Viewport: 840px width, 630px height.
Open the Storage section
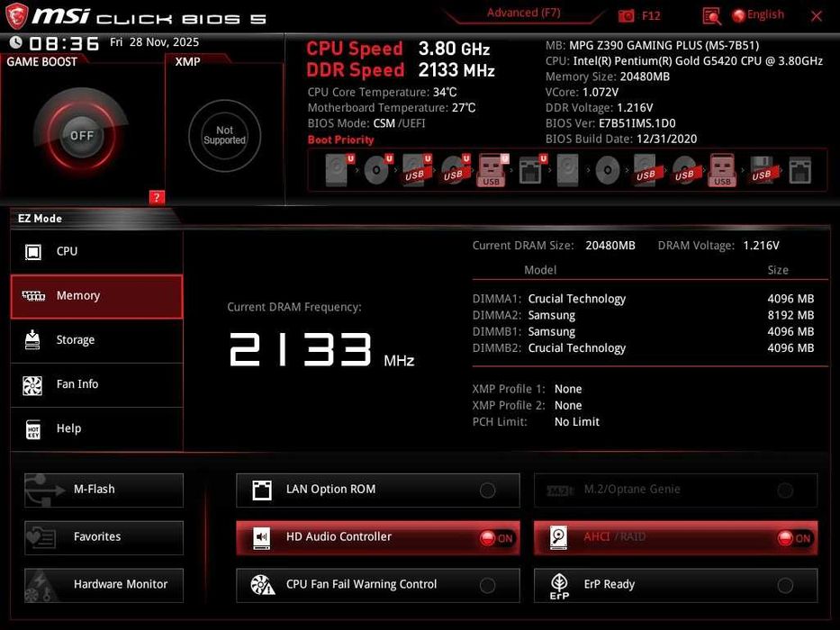(96, 340)
